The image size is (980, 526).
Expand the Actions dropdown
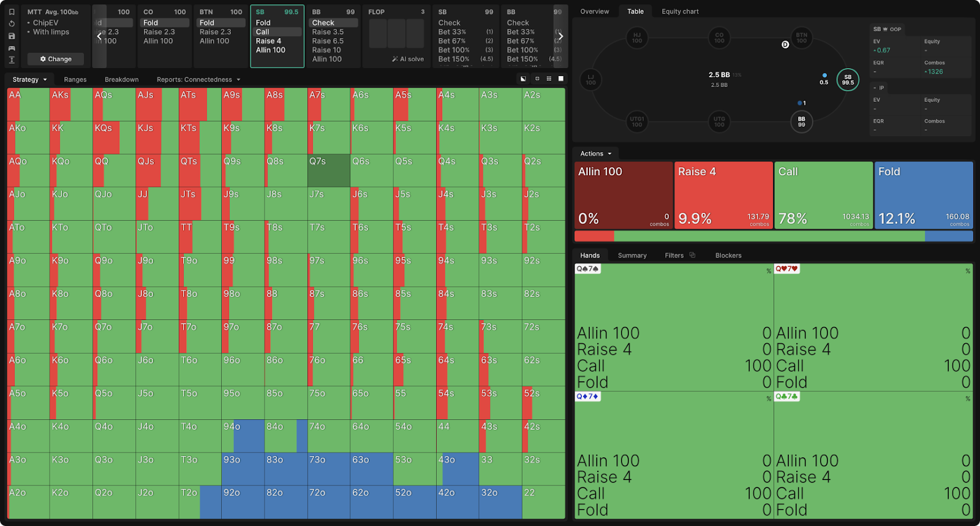pos(595,154)
